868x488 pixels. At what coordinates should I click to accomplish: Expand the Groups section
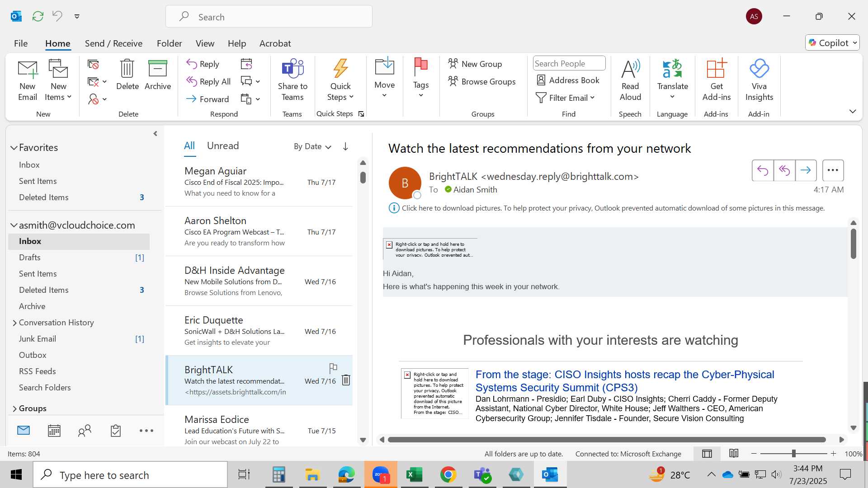(14, 408)
